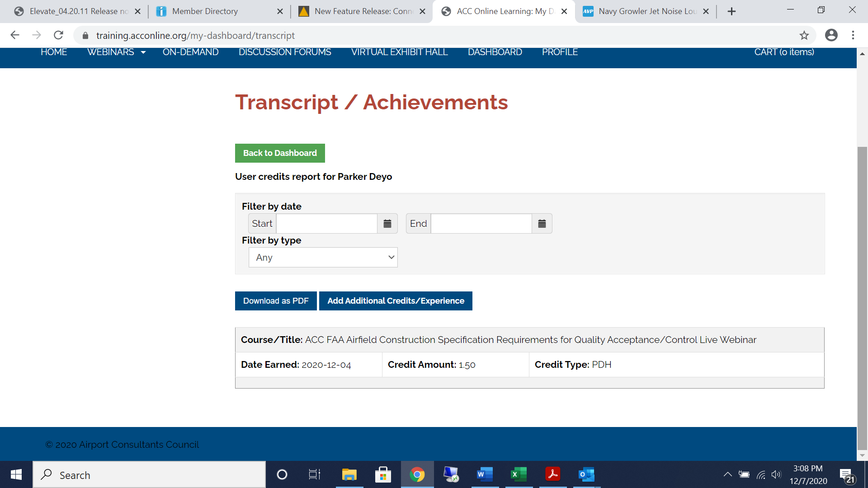Open the ON-DEMAND menu item
The height and width of the screenshot is (488, 868).
[x=190, y=52]
